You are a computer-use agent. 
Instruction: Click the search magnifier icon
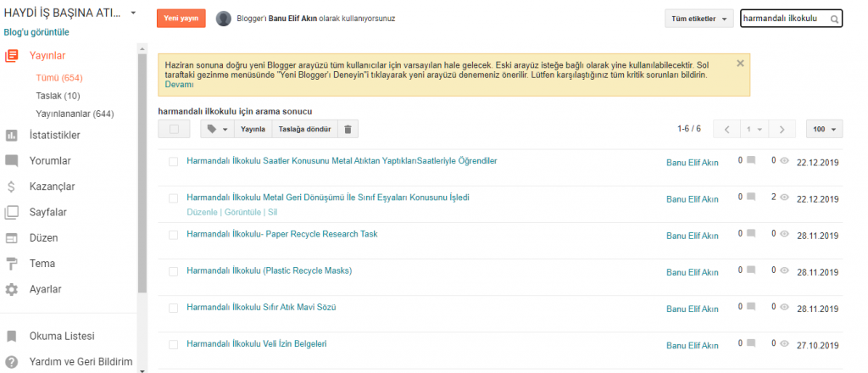(x=834, y=19)
